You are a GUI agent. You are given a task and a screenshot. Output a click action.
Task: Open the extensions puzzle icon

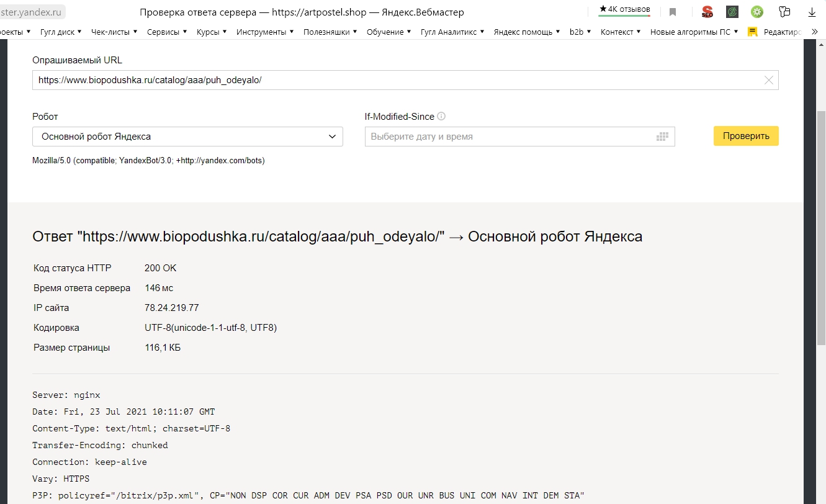point(784,12)
